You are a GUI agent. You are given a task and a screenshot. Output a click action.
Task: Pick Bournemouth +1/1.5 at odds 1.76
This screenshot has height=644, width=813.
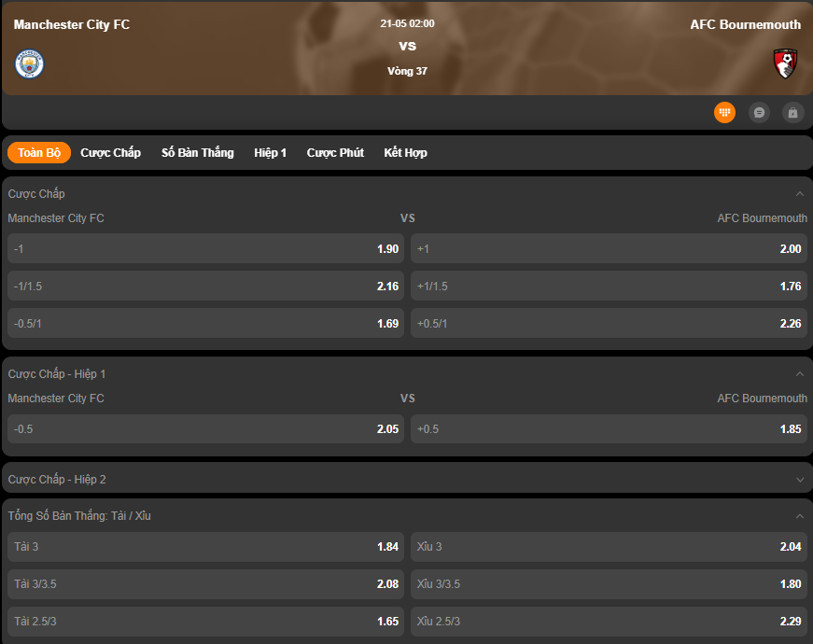(x=610, y=286)
